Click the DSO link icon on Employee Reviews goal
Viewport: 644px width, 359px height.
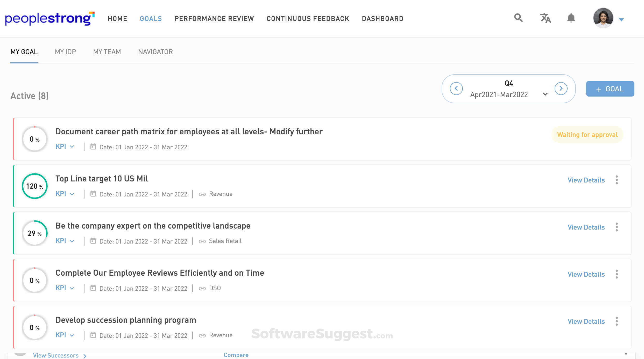point(202,288)
